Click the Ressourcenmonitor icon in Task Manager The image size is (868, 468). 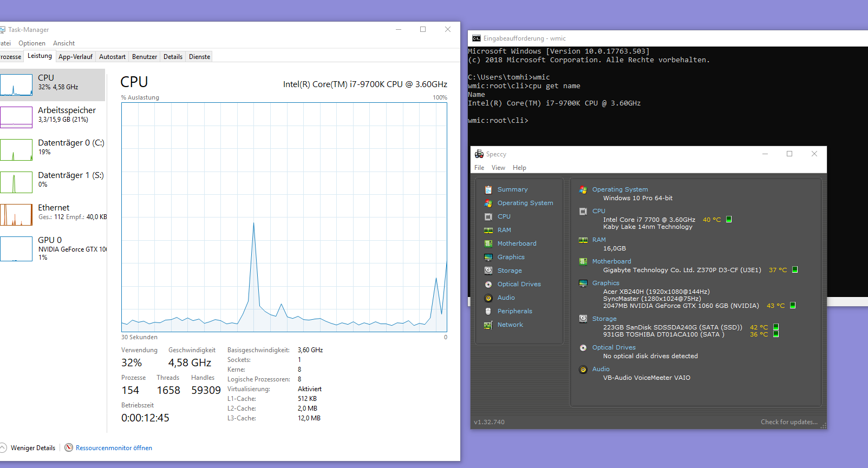pos(69,447)
